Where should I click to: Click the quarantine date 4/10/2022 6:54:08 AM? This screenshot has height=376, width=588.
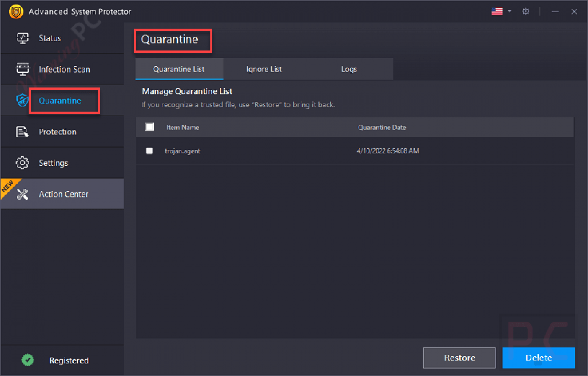(388, 151)
